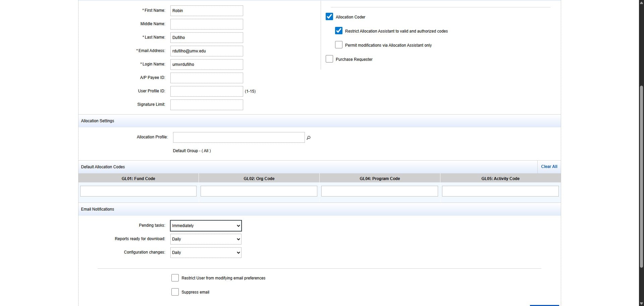Select the Default Group - (All) text
Image resolution: width=644 pixels, height=306 pixels.
pos(192,151)
